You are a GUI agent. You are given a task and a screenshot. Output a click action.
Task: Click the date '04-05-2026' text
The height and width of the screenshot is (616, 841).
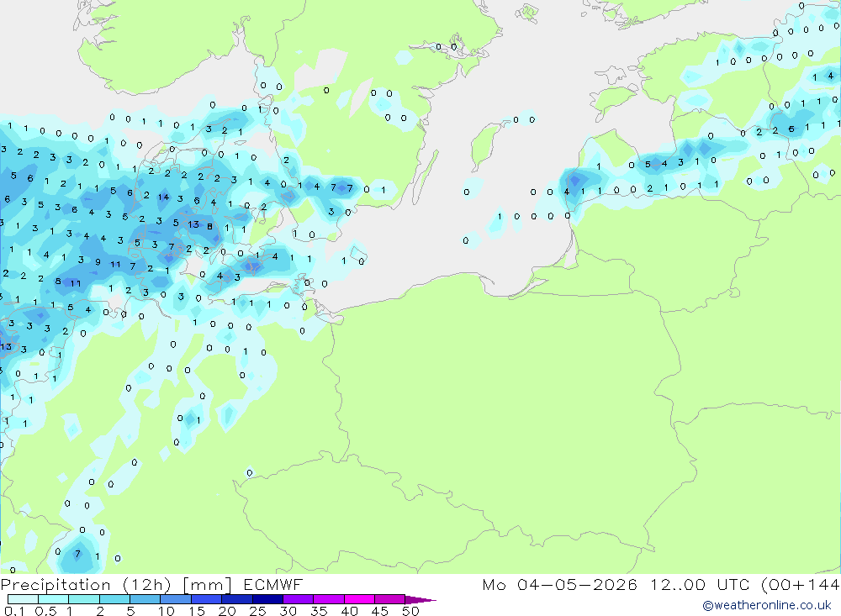(x=577, y=585)
